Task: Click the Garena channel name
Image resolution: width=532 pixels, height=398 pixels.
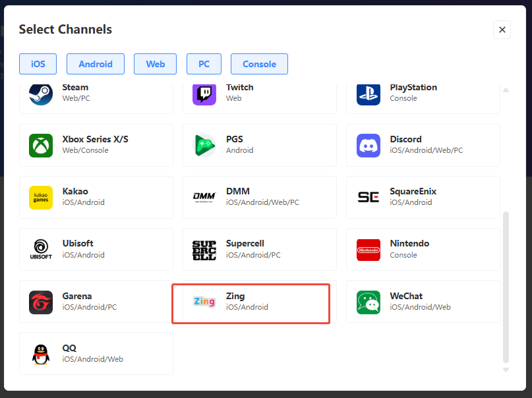Action: pos(77,296)
